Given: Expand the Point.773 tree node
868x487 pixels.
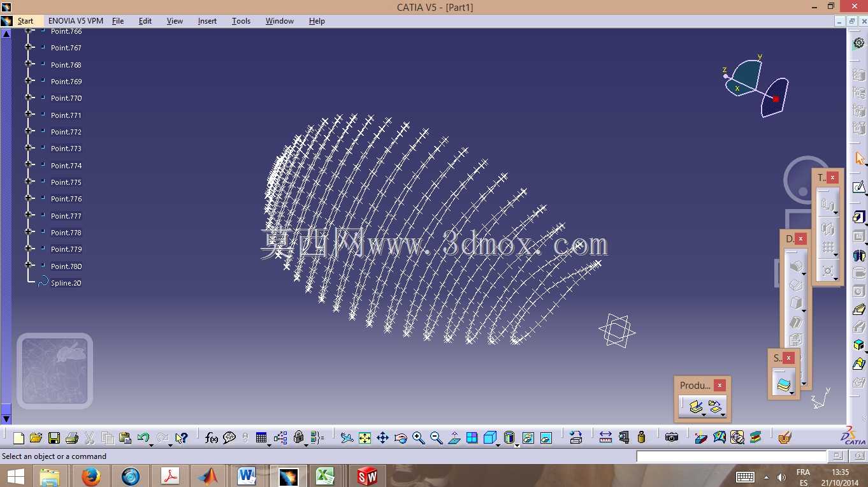Looking at the screenshot, I should coord(28,148).
